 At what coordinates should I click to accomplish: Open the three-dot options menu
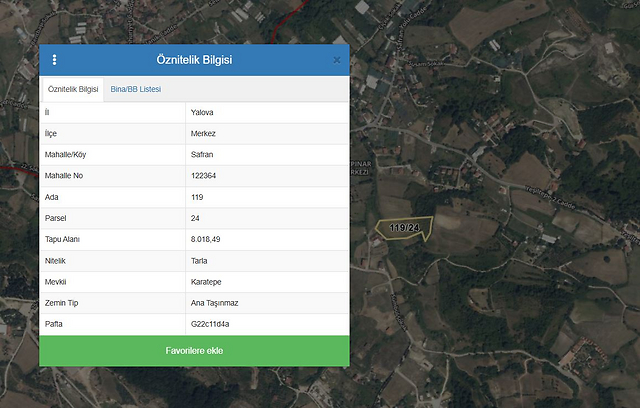tap(54, 60)
